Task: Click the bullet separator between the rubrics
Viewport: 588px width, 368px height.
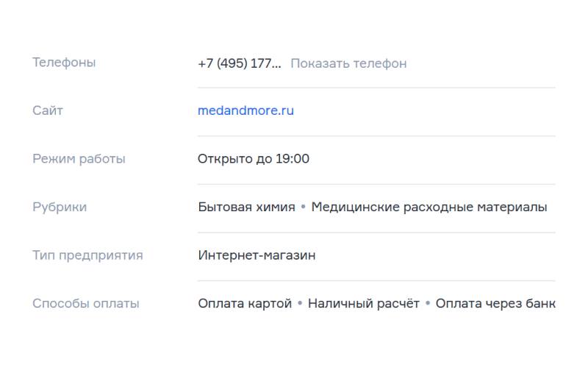Action: pos(303,208)
